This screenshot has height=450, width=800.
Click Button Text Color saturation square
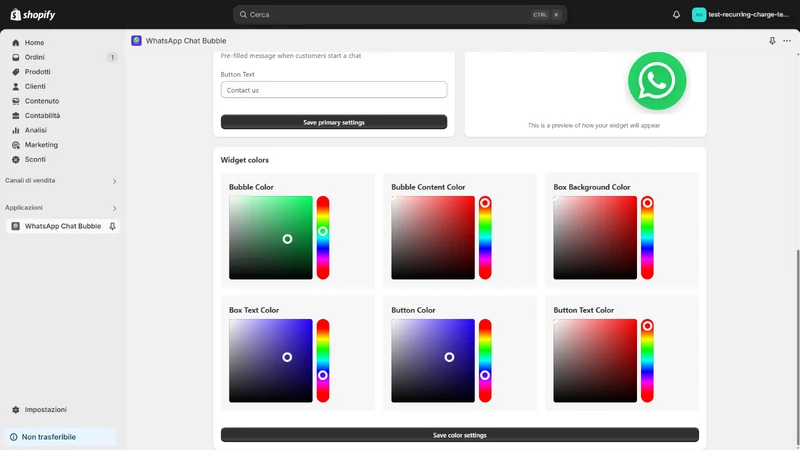point(595,361)
